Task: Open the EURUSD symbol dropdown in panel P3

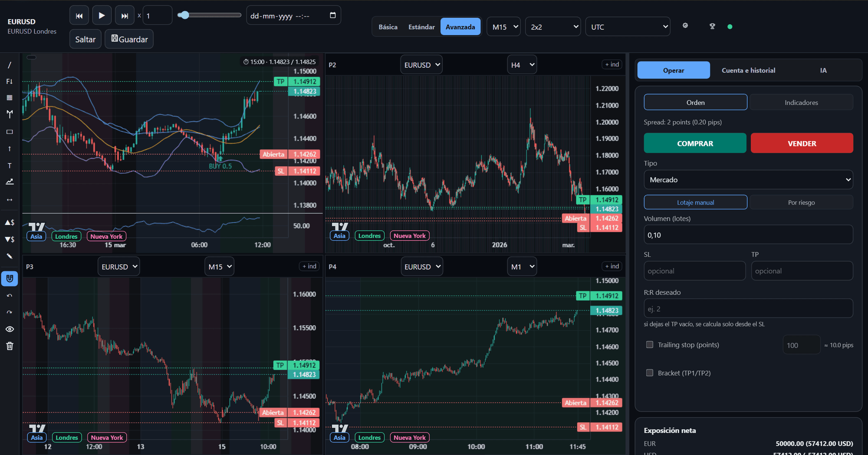Action: [118, 267]
